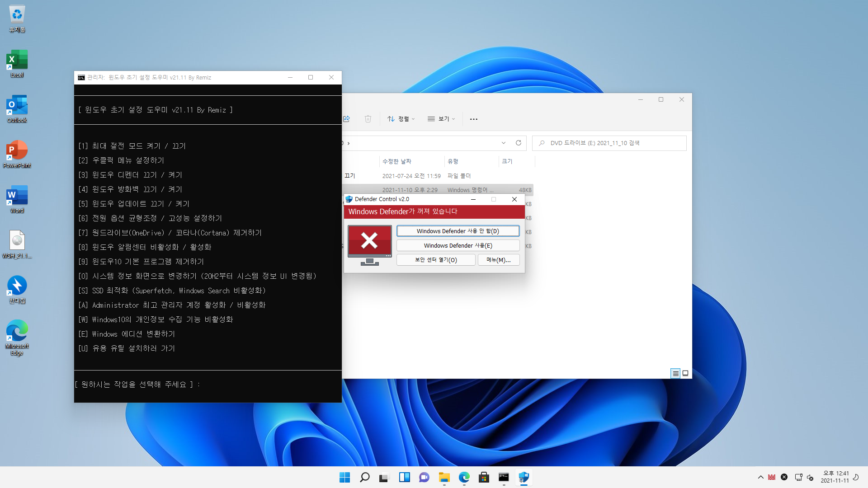
Task: Open the Word desktop shortcut
Action: (17, 199)
